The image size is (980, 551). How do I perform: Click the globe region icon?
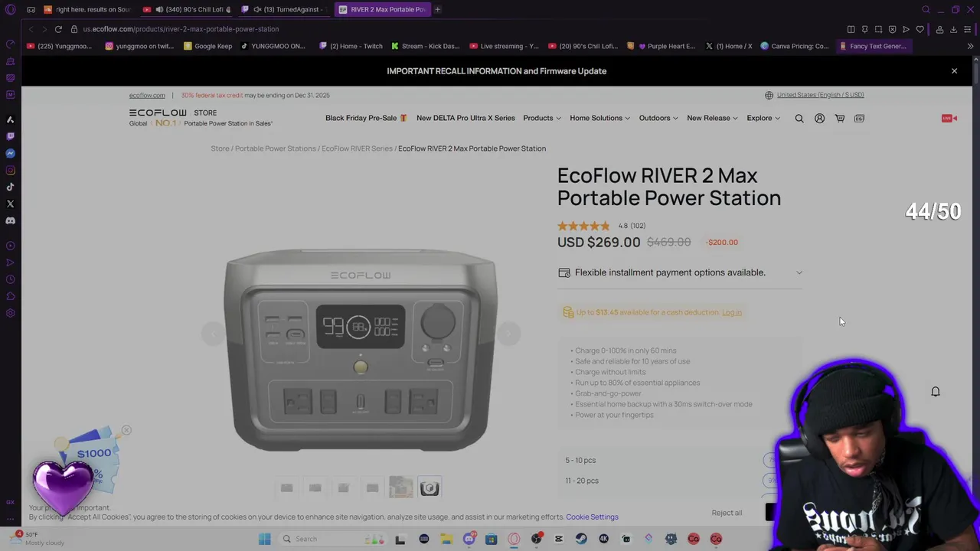tap(769, 95)
